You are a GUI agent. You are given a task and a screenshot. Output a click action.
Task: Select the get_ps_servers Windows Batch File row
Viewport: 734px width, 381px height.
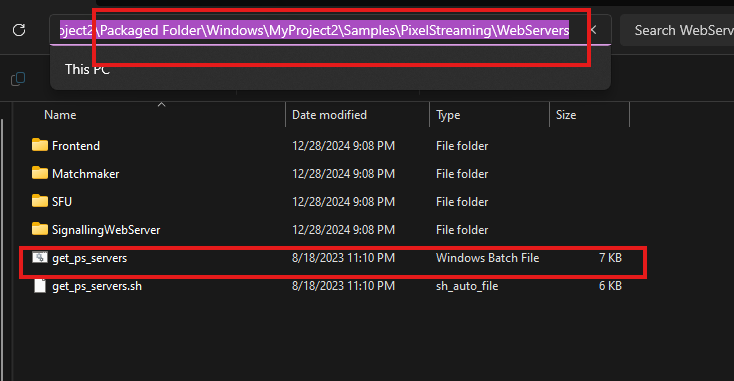(x=333, y=258)
